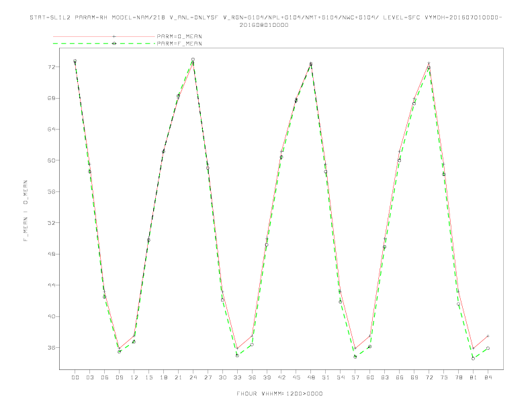532x411 pixels.
Task: Click the 56 value on the y-axis
Action: tap(51, 191)
